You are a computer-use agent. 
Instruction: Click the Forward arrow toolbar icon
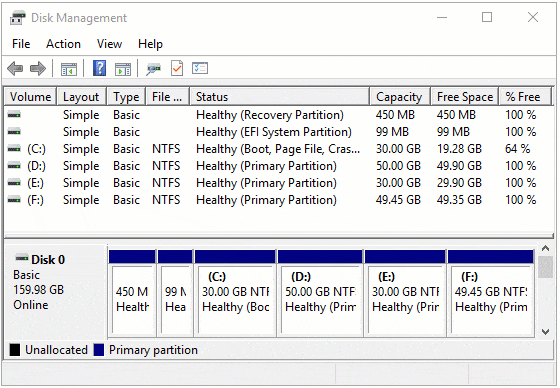click(x=38, y=68)
